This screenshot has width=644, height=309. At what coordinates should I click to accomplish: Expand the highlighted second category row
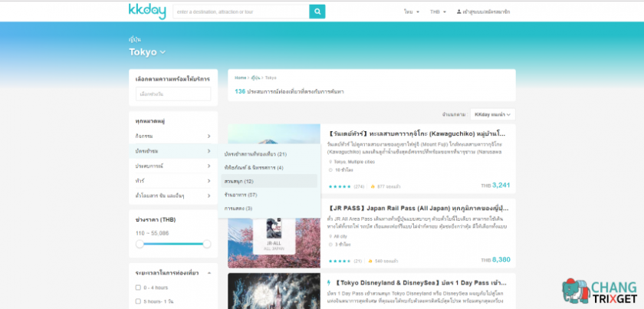[173, 151]
